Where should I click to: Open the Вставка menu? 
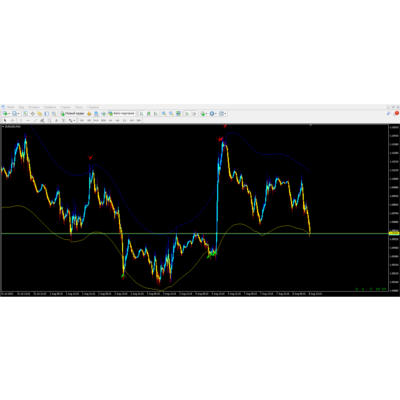click(x=34, y=107)
